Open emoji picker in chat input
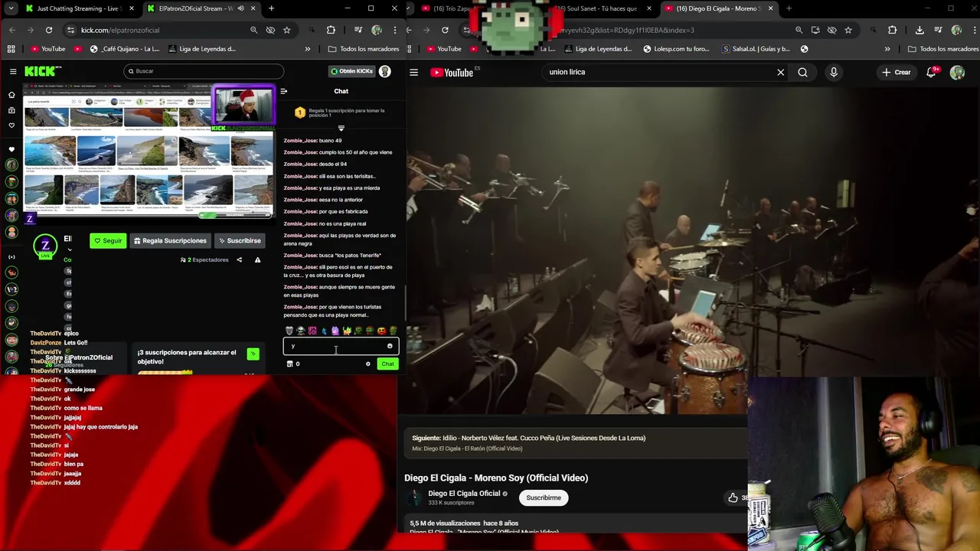 tap(390, 346)
